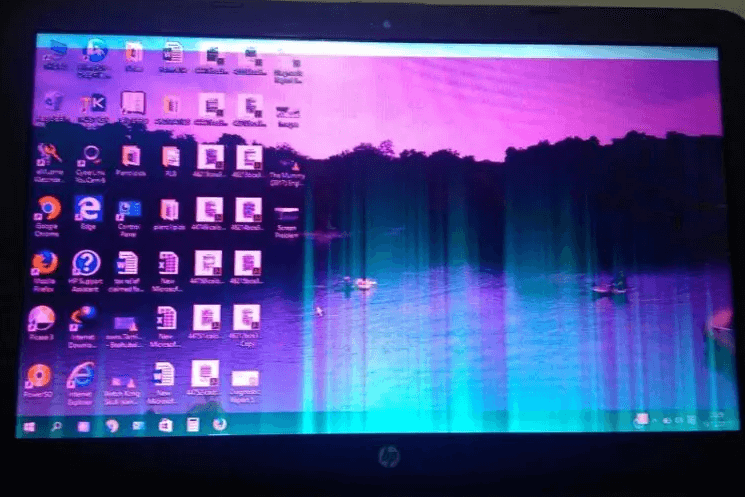Viewport: 745px width, 497px height.
Task: Open the Mail icon in taskbar
Action: (x=138, y=426)
